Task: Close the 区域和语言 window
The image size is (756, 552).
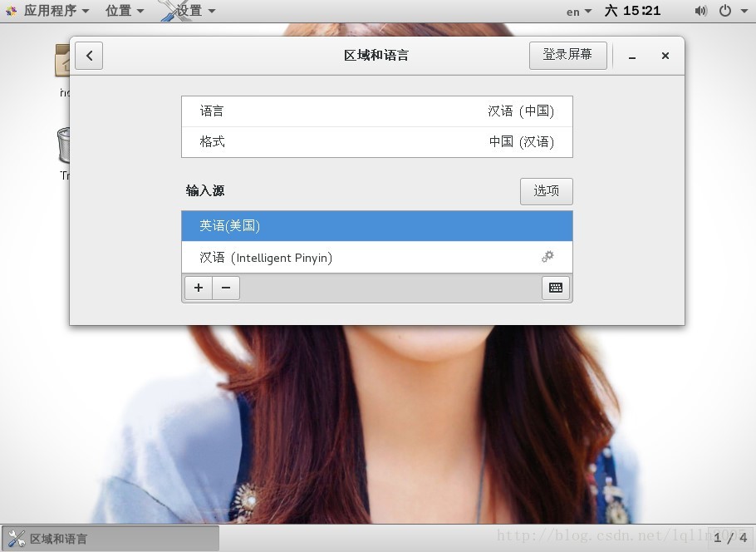Action: (665, 56)
